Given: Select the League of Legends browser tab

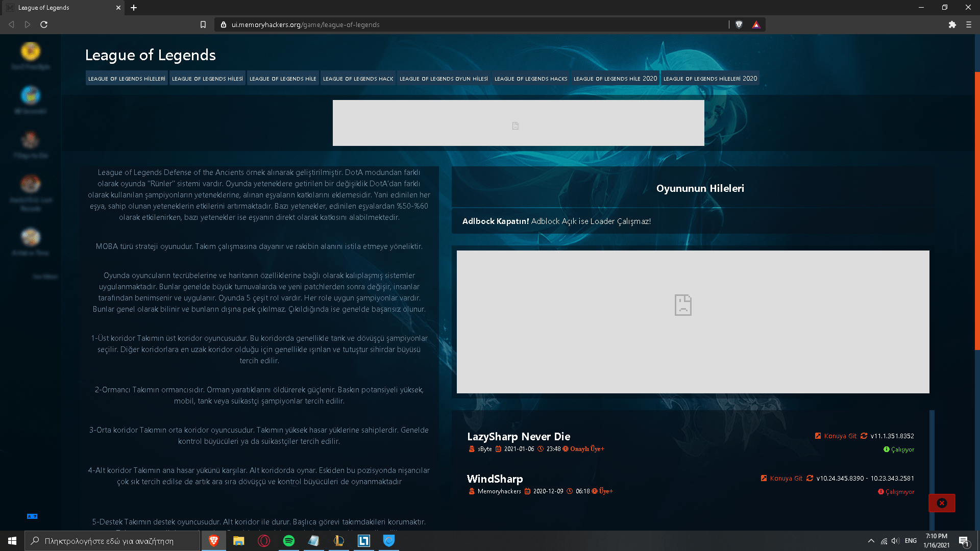Looking at the screenshot, I should 62,8.
